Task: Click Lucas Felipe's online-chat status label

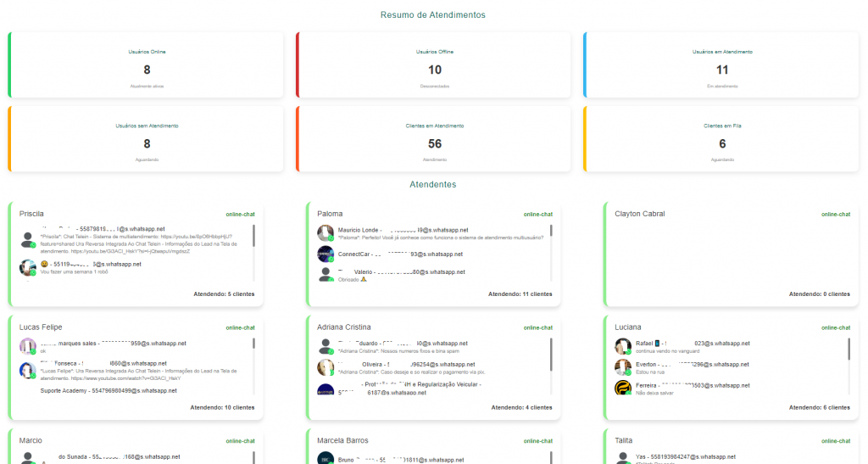Action: [x=240, y=327]
